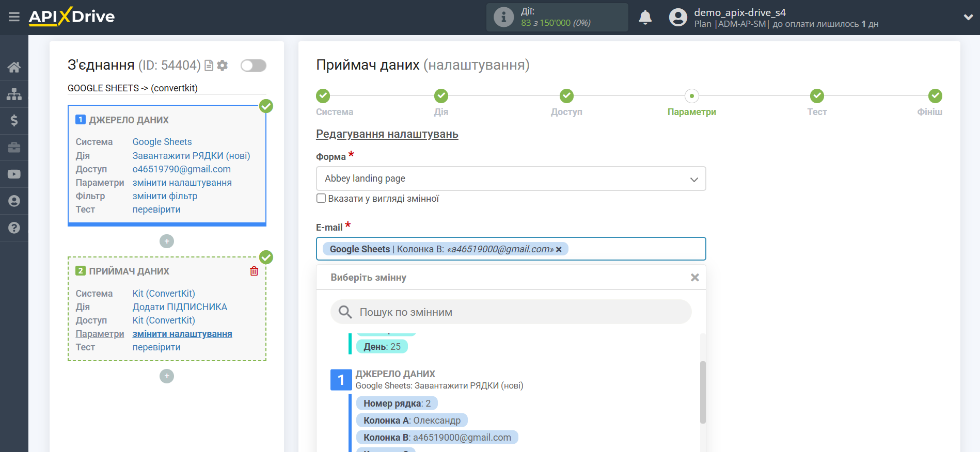
Task: Click receiver 'змінити налаштування' link
Action: click(x=182, y=334)
